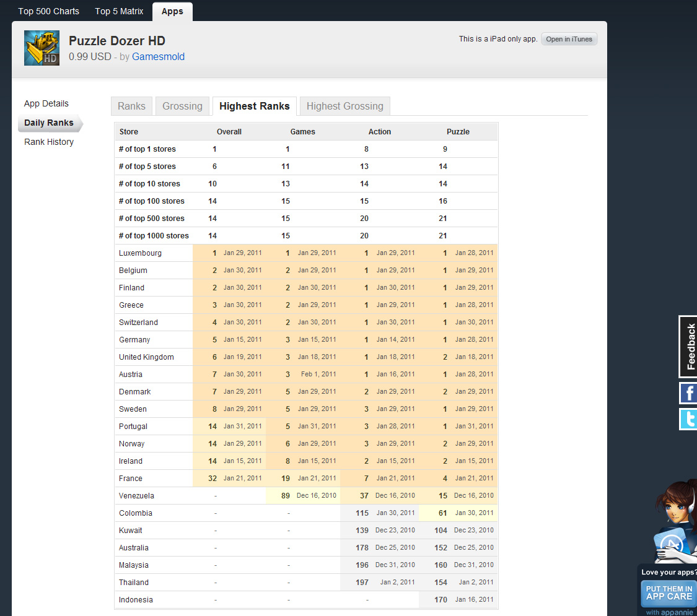Click the Ireland store row

[306, 461]
